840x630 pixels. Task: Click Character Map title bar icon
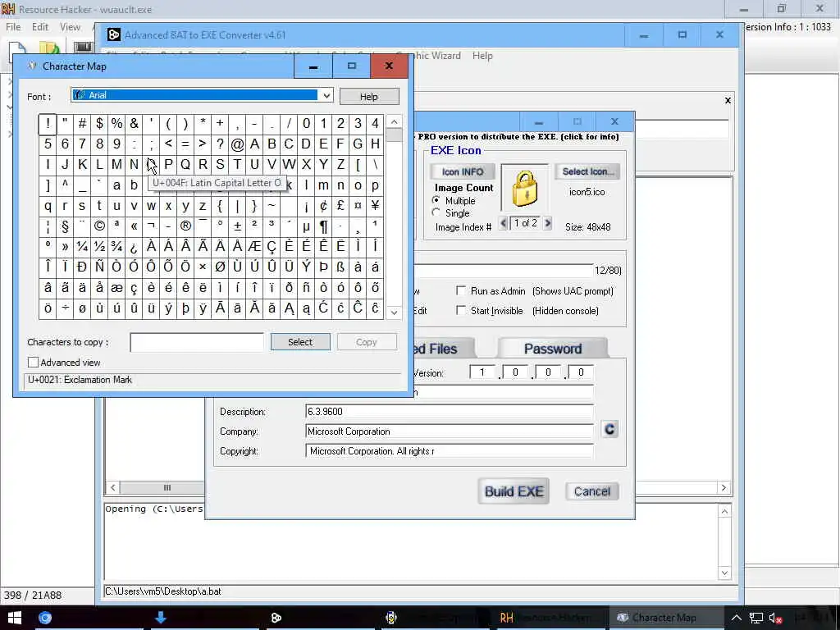click(32, 66)
